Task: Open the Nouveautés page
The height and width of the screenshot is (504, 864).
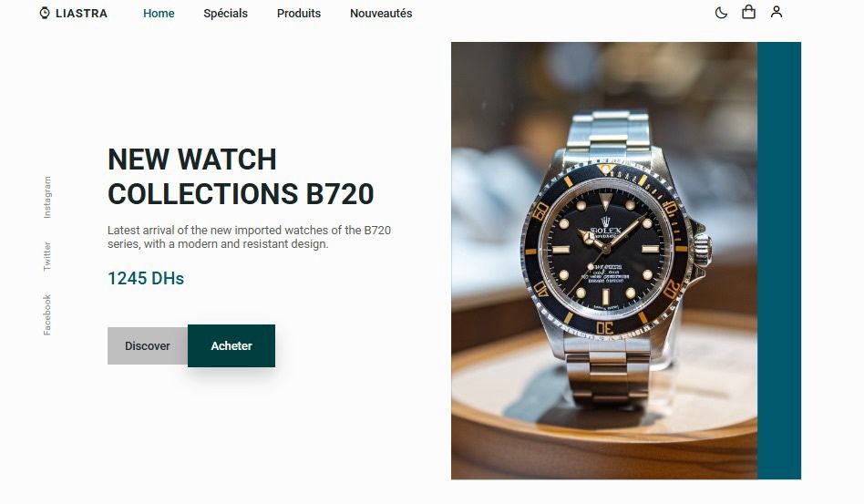Action: [381, 14]
